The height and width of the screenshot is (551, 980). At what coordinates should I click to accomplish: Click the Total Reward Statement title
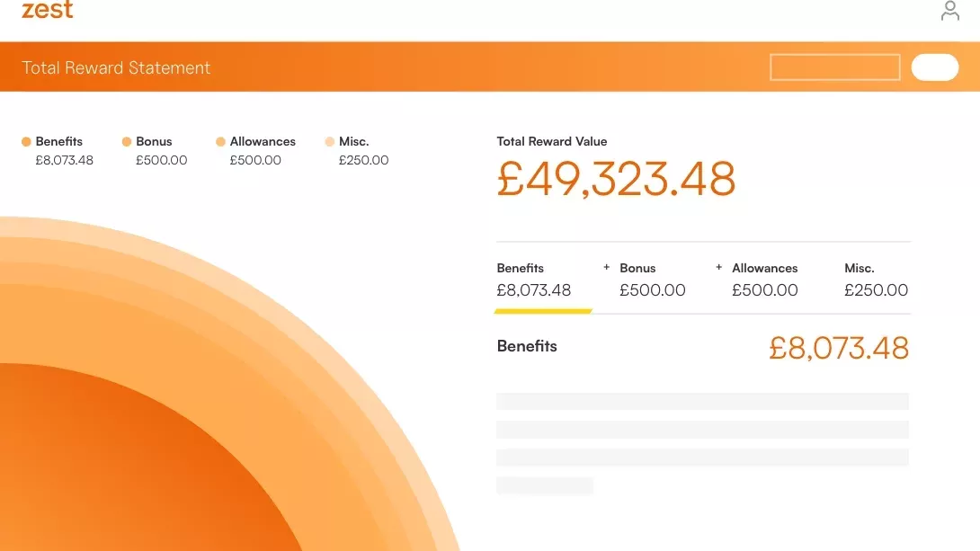point(116,67)
